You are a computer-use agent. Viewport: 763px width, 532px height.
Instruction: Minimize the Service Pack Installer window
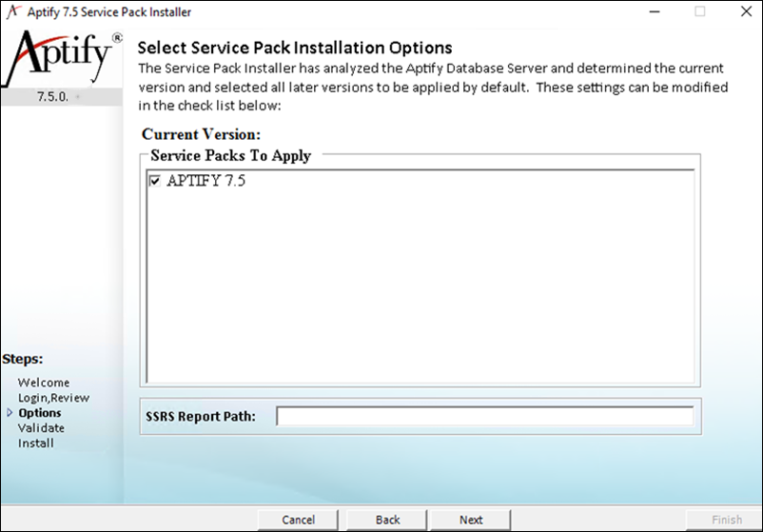(x=655, y=12)
